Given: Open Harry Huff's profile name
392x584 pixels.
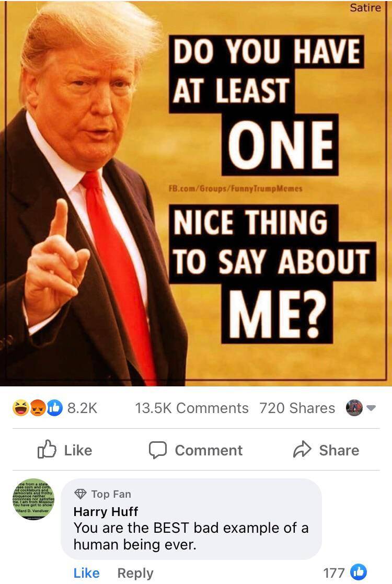Looking at the screenshot, I should [x=106, y=511].
